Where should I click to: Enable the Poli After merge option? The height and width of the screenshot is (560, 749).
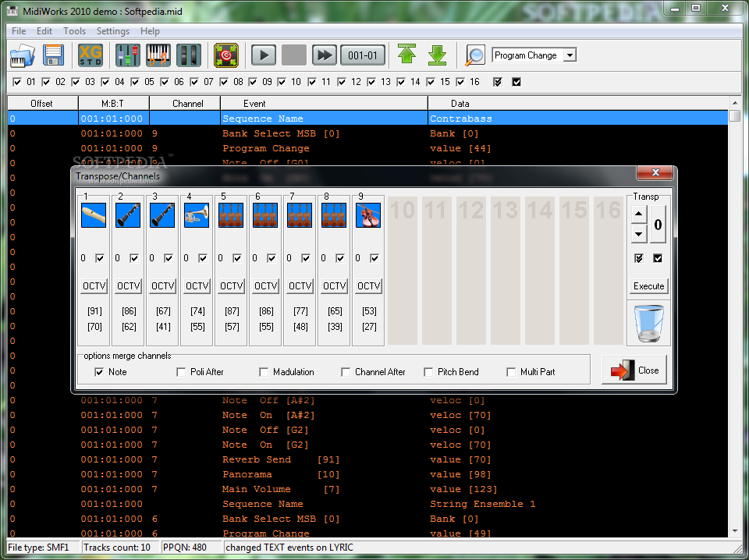point(181,372)
